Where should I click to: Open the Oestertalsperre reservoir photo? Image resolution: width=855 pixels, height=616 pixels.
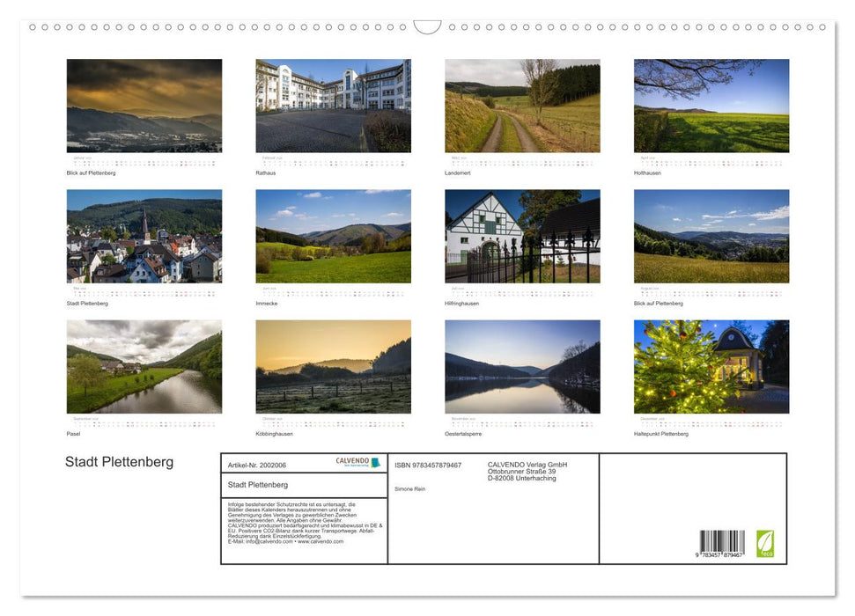pos(522,366)
